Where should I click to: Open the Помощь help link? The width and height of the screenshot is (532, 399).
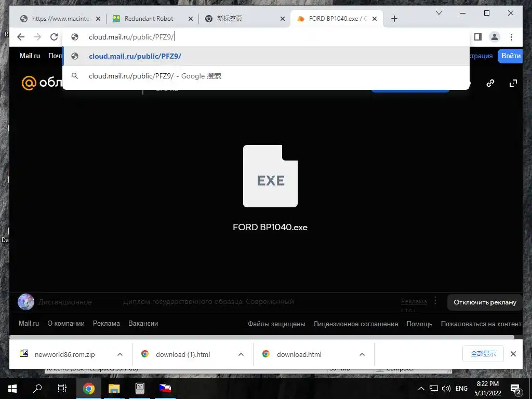pyautogui.click(x=419, y=324)
